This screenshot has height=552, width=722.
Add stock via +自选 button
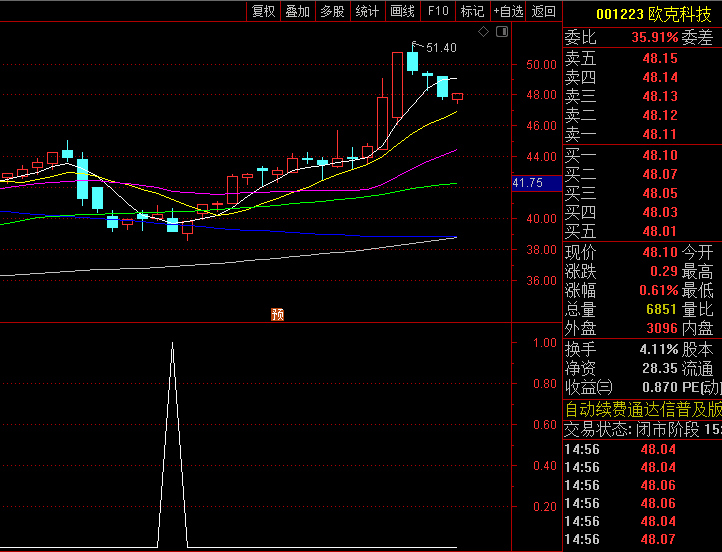[x=508, y=11]
